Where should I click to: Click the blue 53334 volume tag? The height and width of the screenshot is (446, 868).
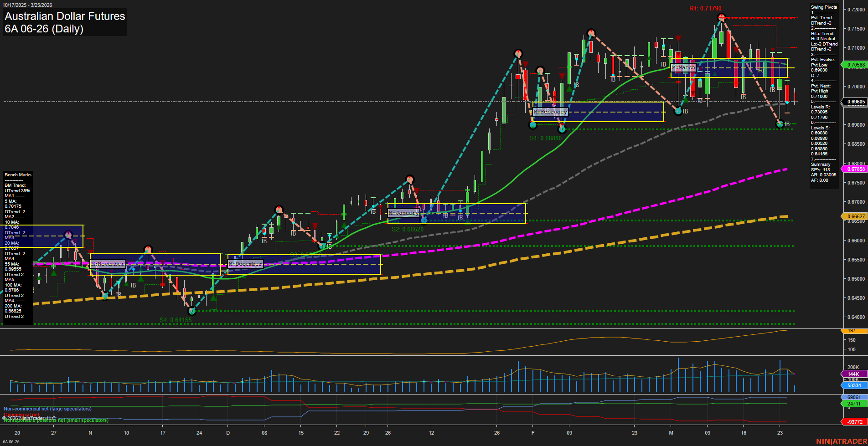pos(853,385)
